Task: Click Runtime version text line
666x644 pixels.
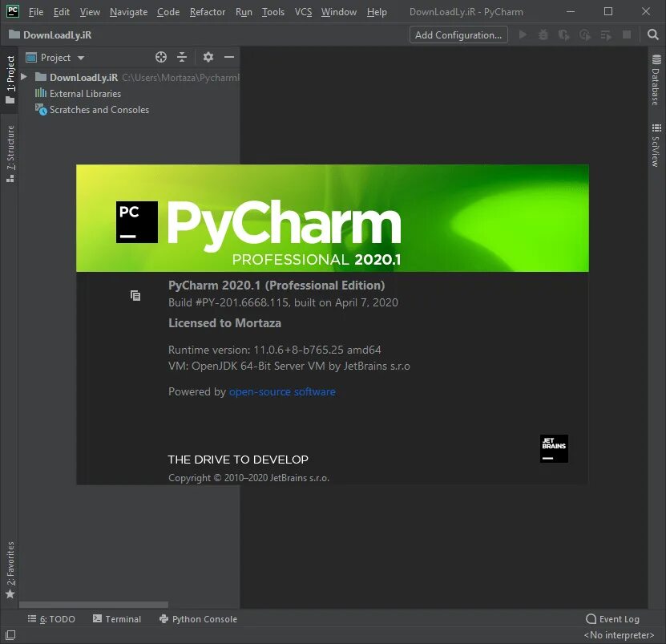Action: point(275,350)
